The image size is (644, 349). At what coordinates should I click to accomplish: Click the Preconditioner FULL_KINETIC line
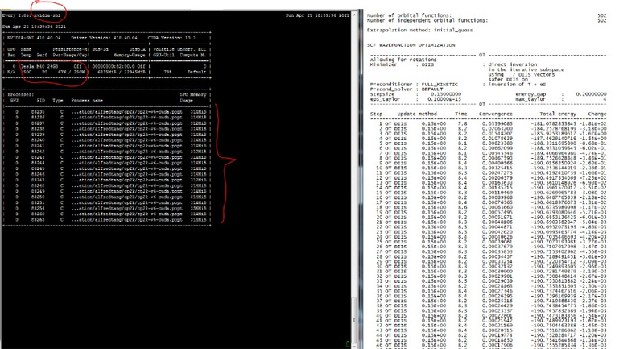414,85
